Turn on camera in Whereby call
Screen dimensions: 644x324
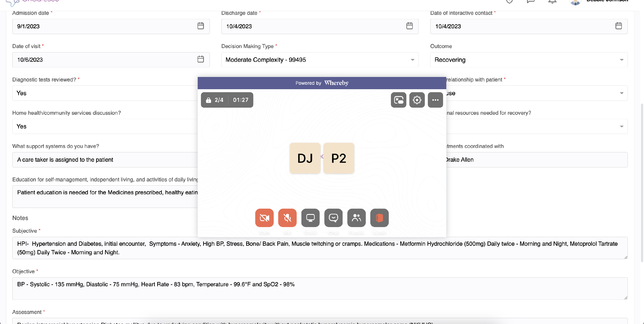(x=264, y=218)
